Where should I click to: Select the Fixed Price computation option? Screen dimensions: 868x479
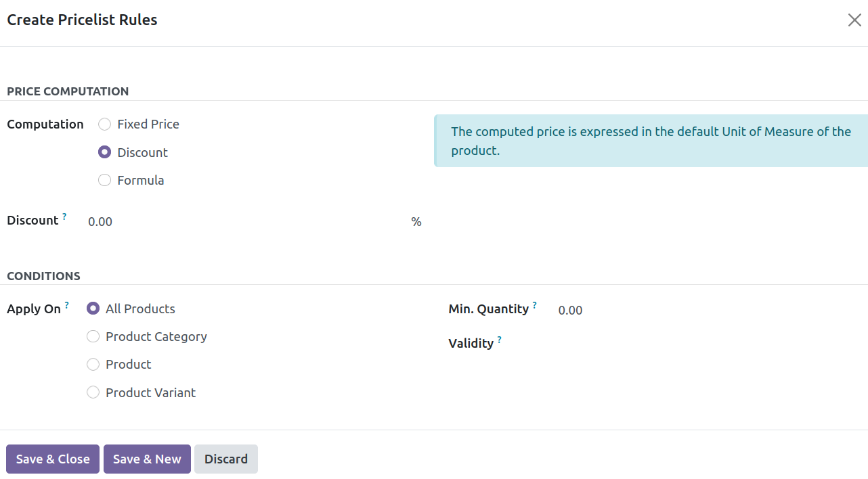[105, 124]
